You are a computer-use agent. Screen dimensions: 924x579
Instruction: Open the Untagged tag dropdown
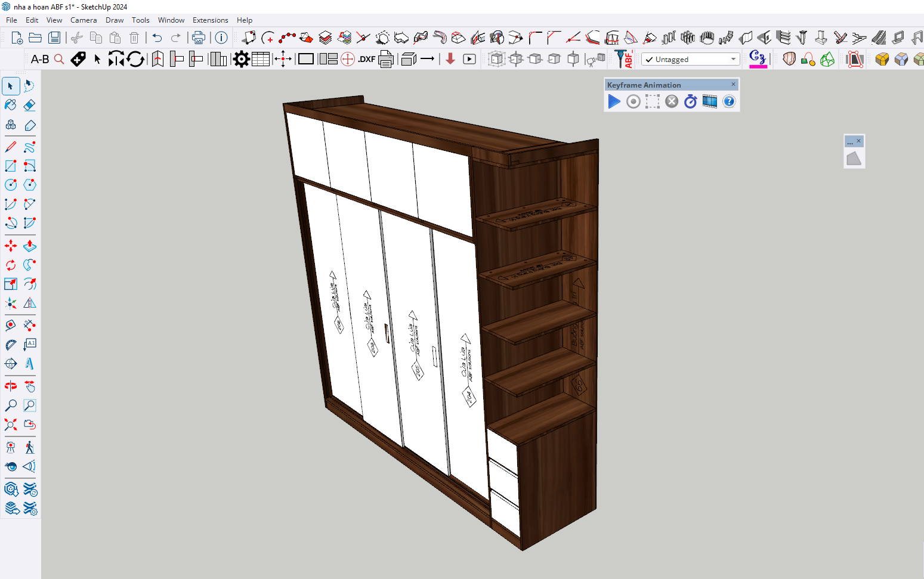pyautogui.click(x=691, y=59)
